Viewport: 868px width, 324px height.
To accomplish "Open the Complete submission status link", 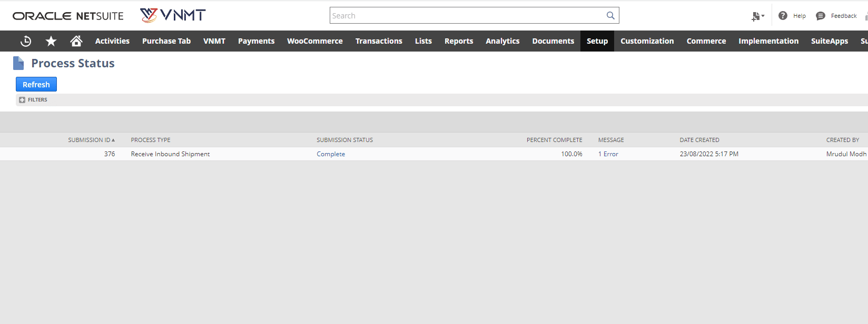I will 331,154.
